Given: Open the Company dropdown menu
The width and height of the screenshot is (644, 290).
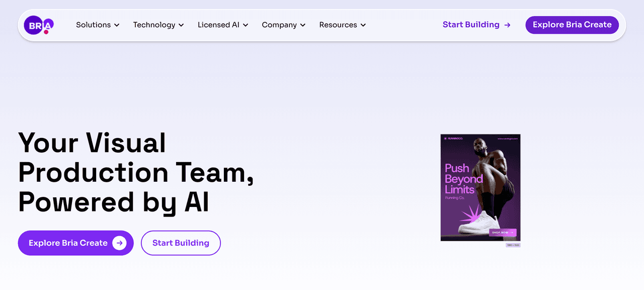Looking at the screenshot, I should click(284, 25).
